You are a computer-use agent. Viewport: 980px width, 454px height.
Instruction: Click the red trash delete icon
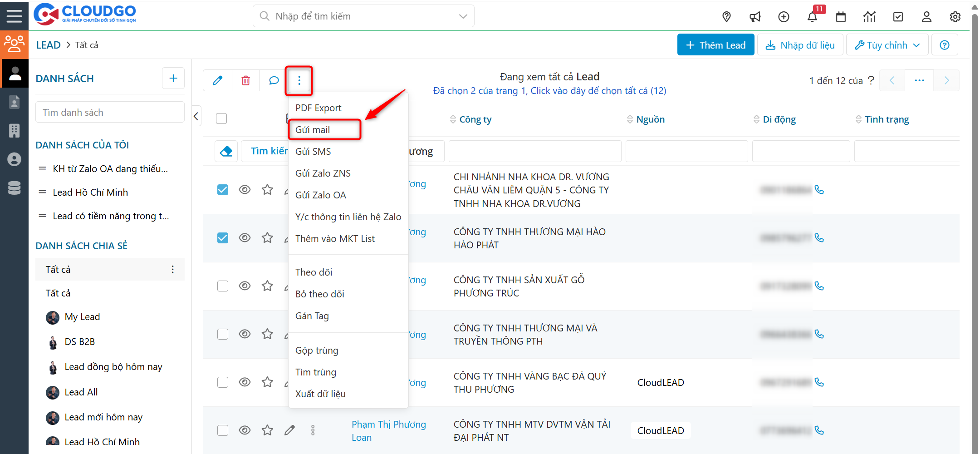pos(245,80)
